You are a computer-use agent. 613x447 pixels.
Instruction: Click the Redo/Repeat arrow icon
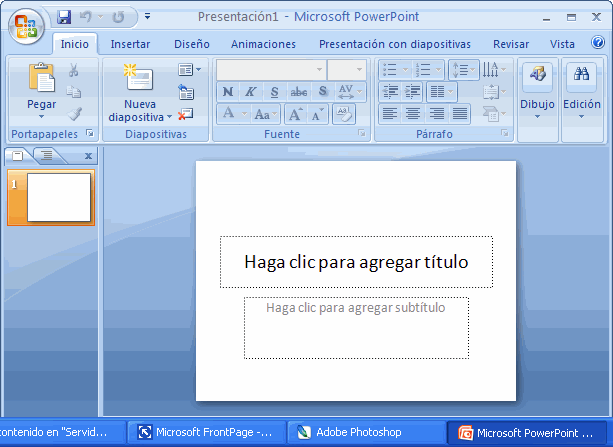118,17
